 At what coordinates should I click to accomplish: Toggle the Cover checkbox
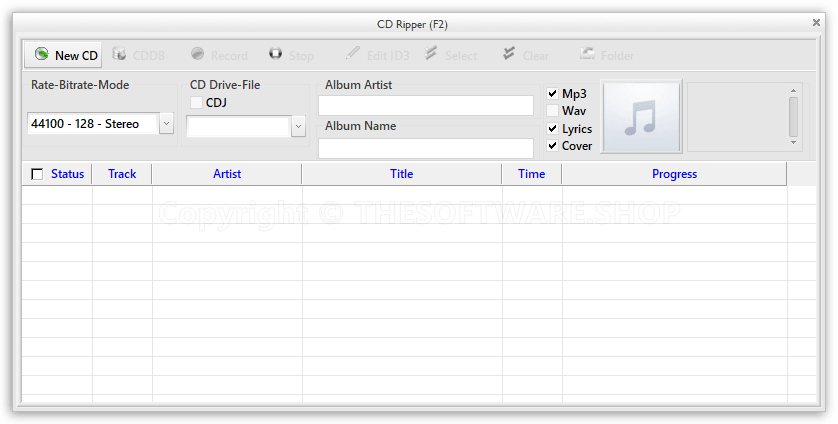pyautogui.click(x=553, y=145)
